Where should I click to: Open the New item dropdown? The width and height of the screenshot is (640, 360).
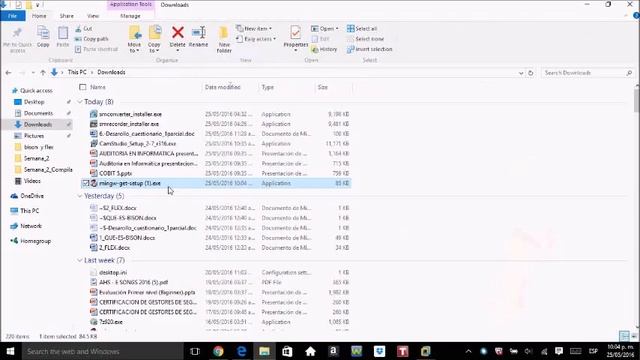tap(254, 29)
